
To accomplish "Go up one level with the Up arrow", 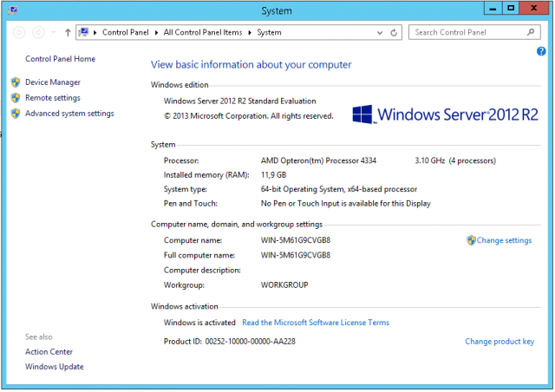I will point(68,33).
